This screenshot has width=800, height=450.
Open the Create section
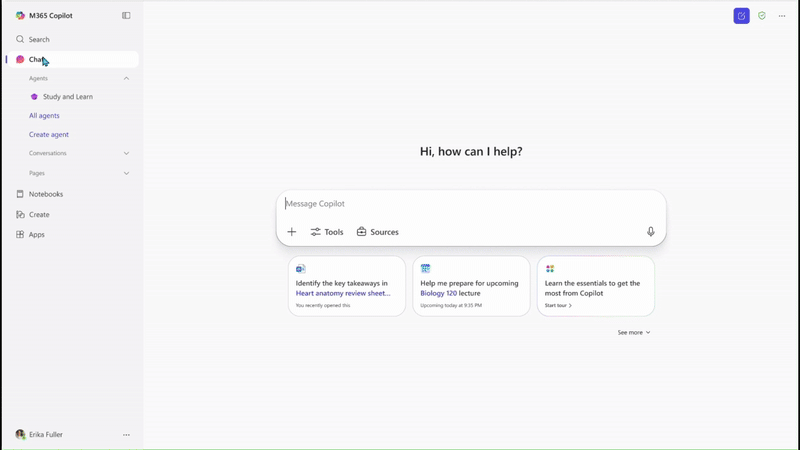[x=73, y=215]
